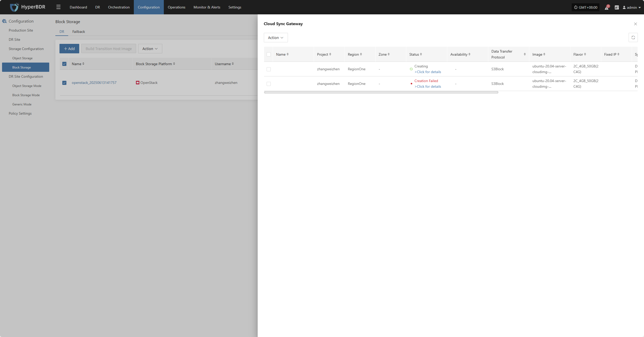The image size is (644, 337).
Task: Open the DR top menu
Action: (97, 7)
